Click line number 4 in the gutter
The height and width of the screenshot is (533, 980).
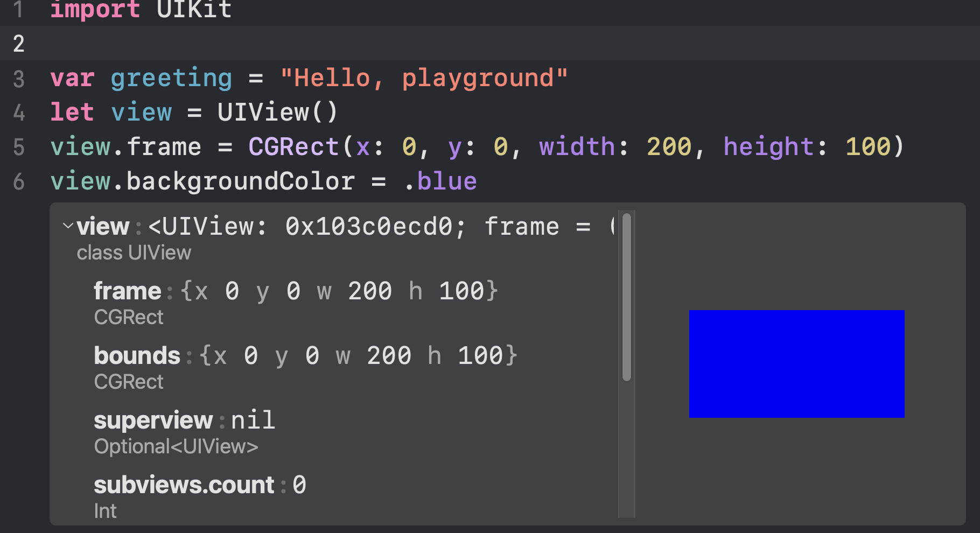click(x=19, y=113)
